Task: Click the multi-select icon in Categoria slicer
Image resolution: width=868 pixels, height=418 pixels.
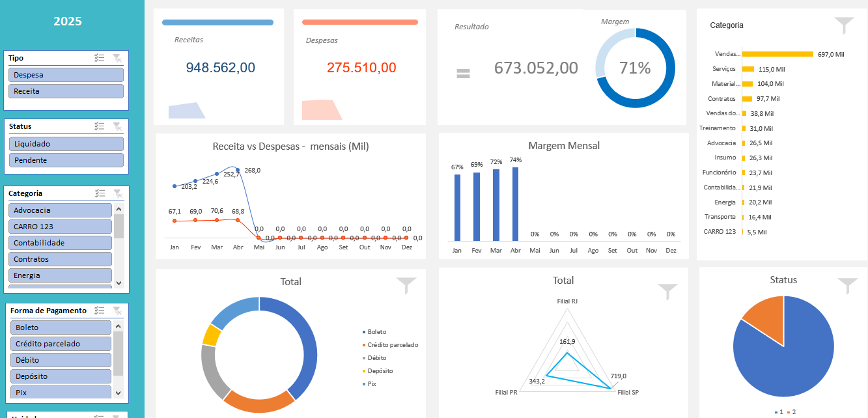Action: pos(100,193)
